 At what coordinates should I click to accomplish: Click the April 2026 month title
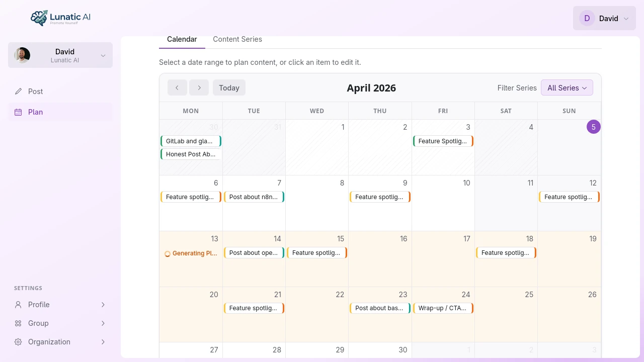point(371,88)
